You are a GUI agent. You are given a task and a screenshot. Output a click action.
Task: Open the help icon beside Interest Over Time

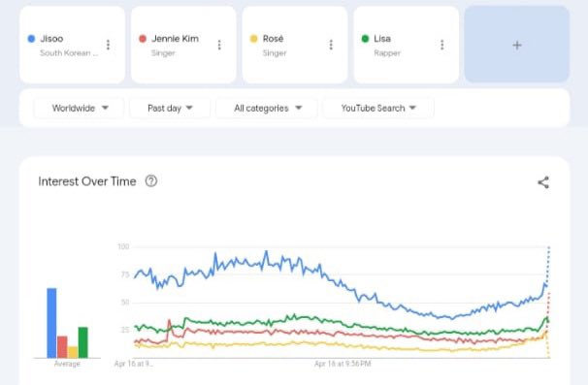coord(151,181)
